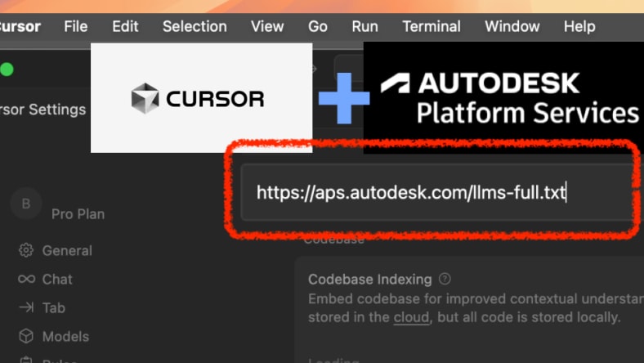Select the Chat infinity icon in sidebar
This screenshot has width=644, height=363.
(x=26, y=279)
